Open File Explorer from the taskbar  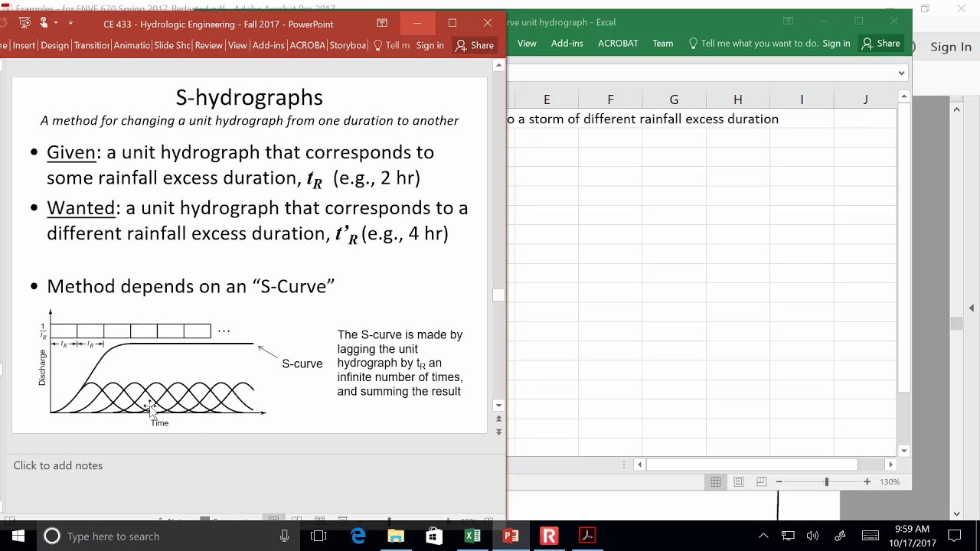point(396,536)
